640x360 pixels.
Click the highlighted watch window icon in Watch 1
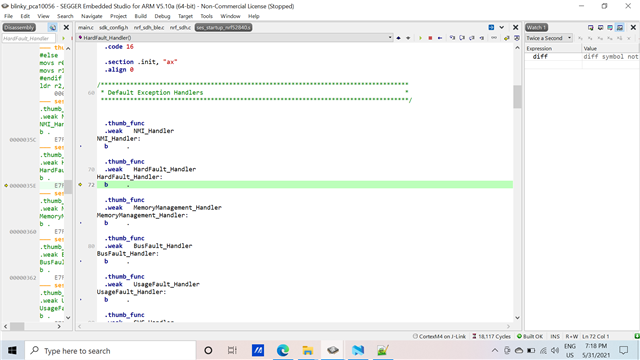(x=620, y=27)
